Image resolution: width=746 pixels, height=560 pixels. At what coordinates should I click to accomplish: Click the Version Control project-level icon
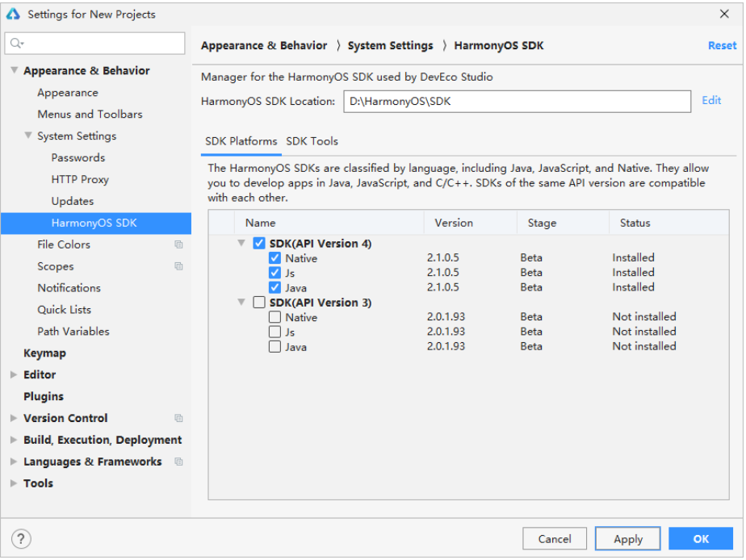tap(178, 418)
